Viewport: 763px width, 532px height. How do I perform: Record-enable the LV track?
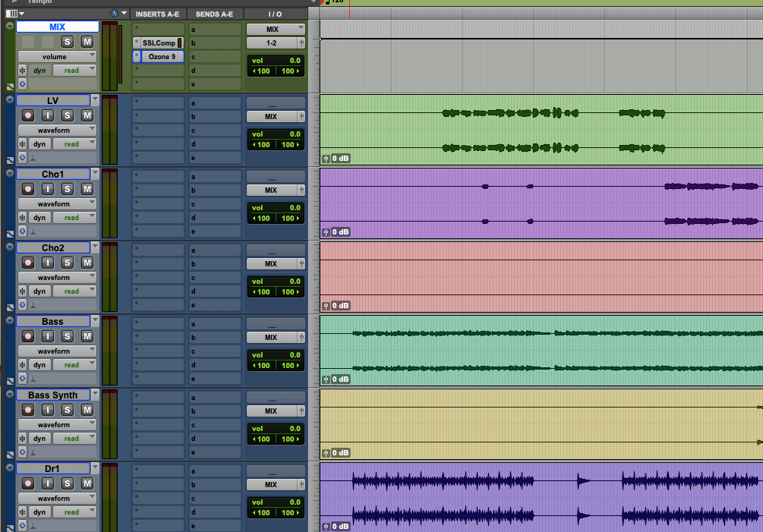point(28,115)
